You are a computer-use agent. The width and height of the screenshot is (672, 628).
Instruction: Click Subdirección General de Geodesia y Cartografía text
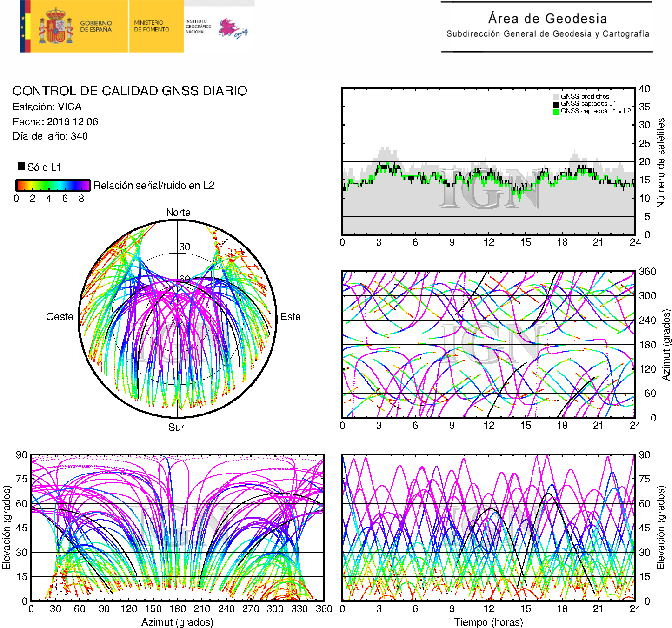coord(547,34)
